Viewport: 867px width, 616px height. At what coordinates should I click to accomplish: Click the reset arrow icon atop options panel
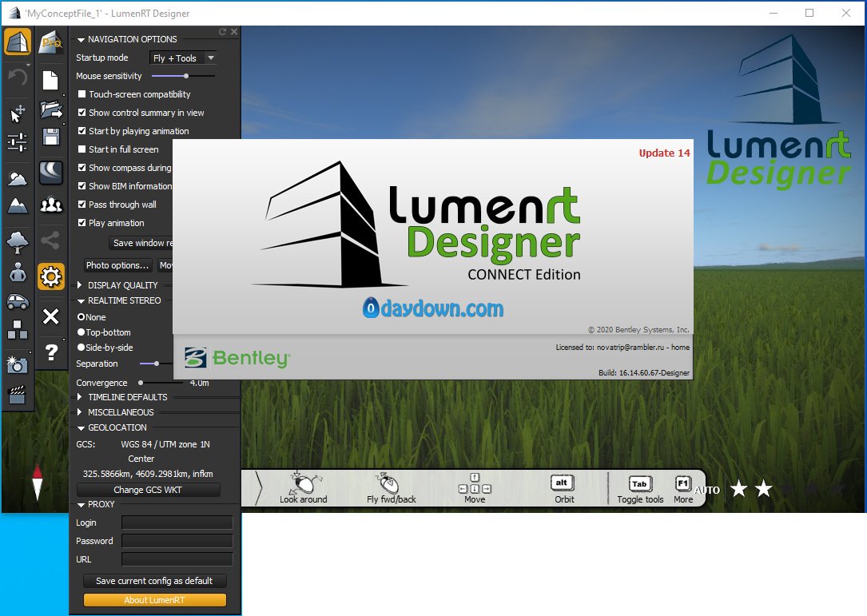point(222,32)
